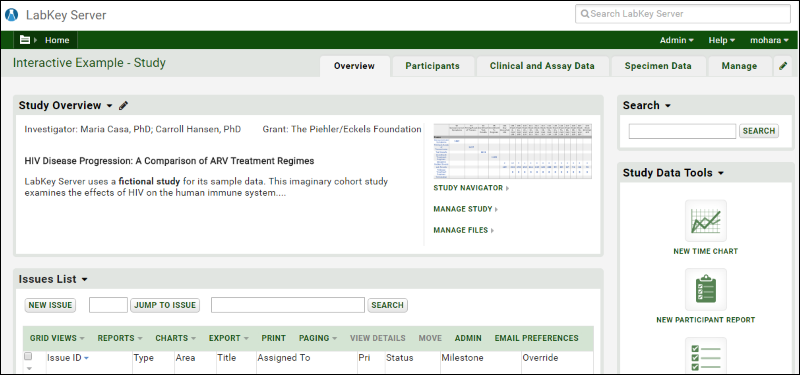
Task: Toggle the select-all issues checkbox
Action: [29, 356]
